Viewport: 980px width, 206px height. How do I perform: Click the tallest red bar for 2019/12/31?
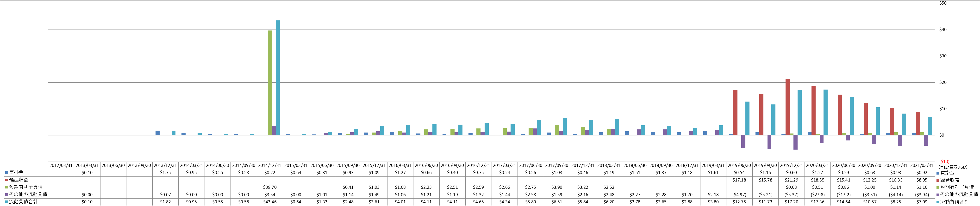787,107
